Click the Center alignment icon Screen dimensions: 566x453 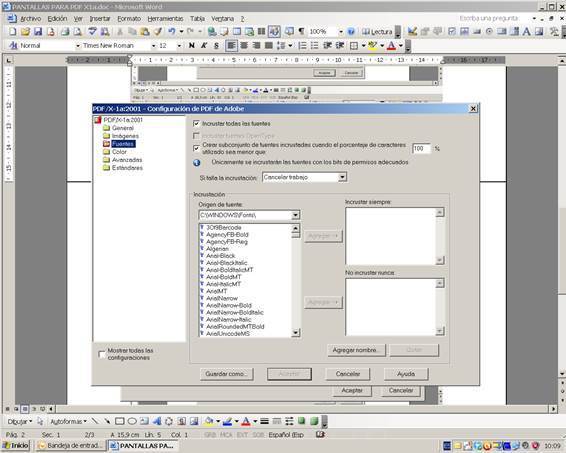pos(244,45)
